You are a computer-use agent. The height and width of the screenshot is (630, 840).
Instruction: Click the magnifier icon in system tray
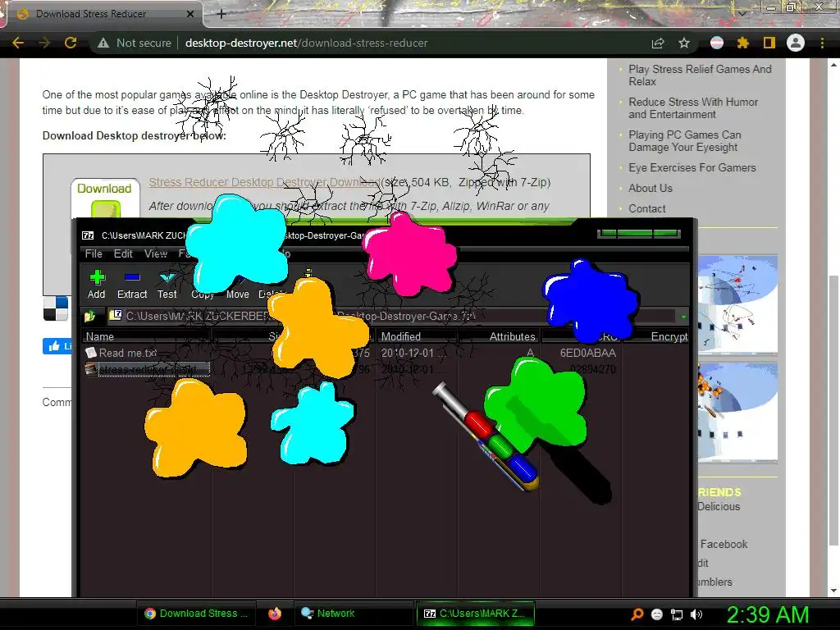click(637, 614)
